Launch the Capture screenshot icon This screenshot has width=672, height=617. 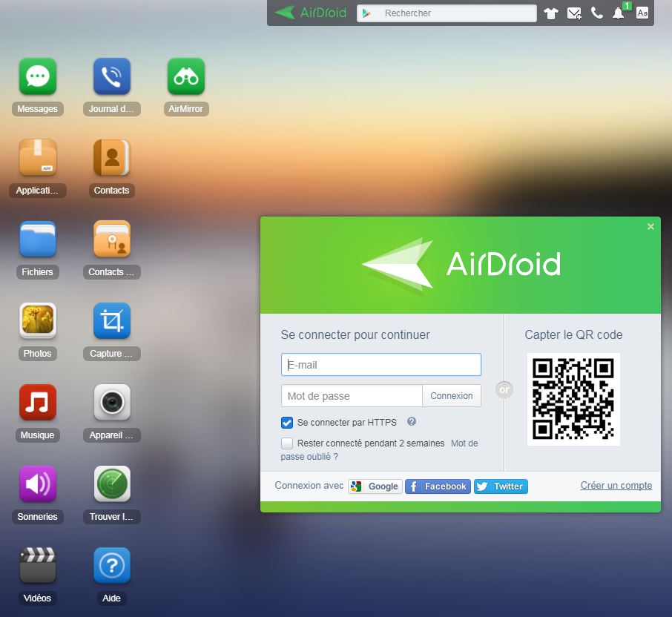112,321
